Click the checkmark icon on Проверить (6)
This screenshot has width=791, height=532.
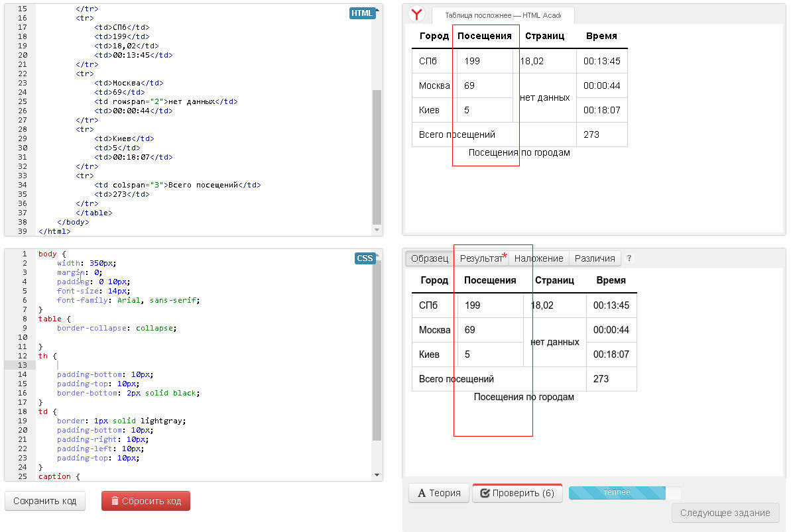pos(485,493)
